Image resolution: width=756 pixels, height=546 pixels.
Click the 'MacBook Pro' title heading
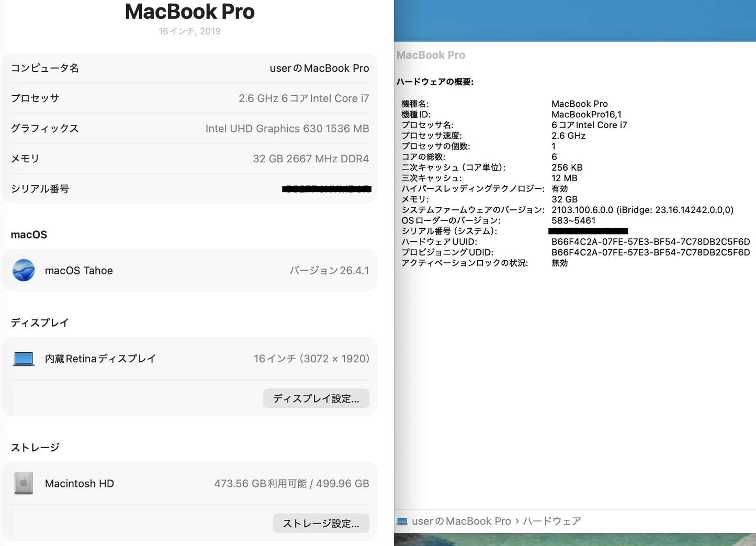[x=189, y=12]
